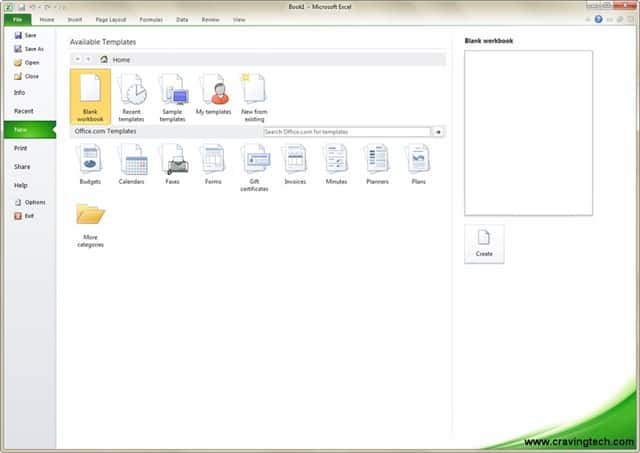Open the Faxes template category

pos(172,164)
